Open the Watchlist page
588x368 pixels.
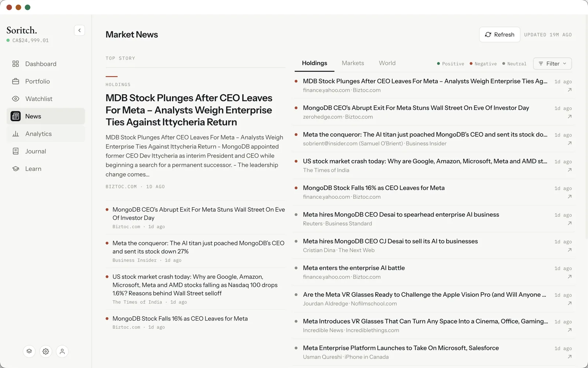tap(46, 99)
